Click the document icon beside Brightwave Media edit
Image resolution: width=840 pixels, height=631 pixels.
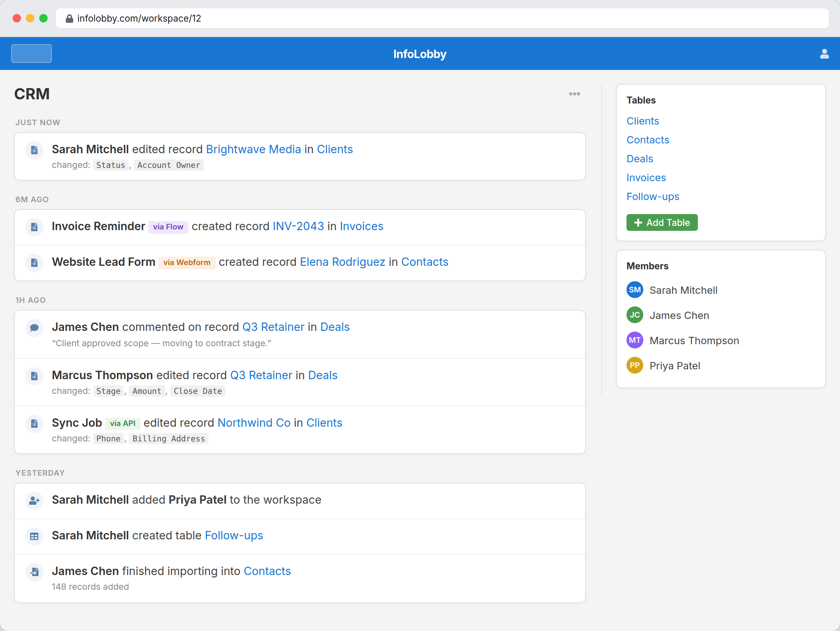(34, 150)
